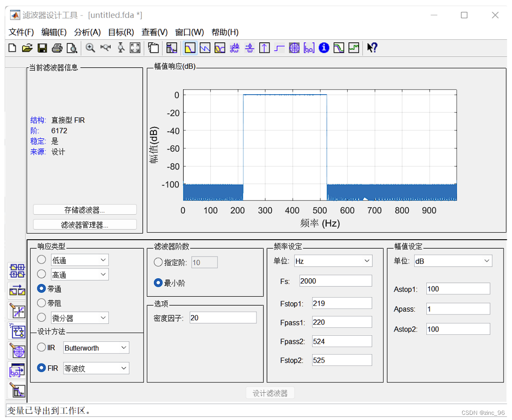View the impulse response plot

point(264,48)
